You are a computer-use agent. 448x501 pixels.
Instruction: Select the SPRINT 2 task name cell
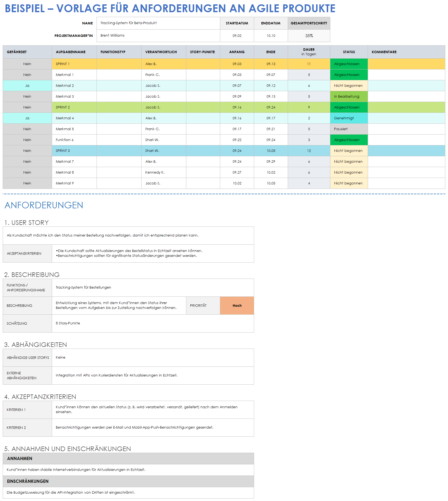point(74,107)
